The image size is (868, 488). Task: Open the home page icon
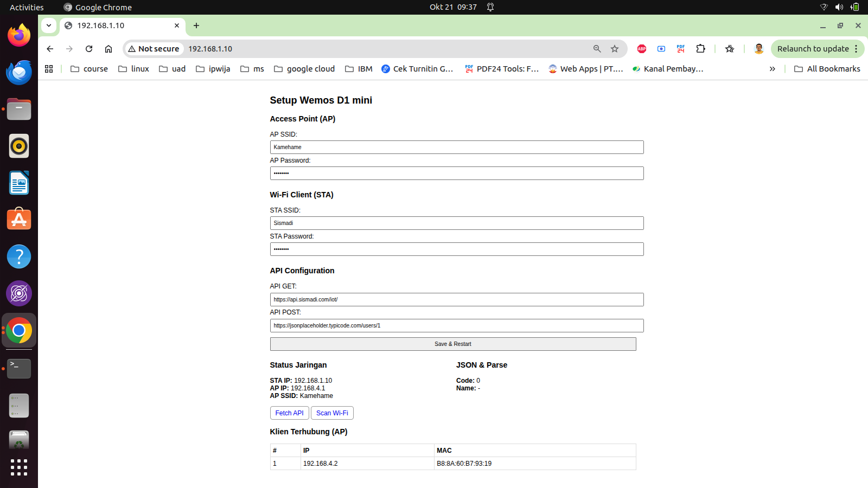click(x=108, y=49)
